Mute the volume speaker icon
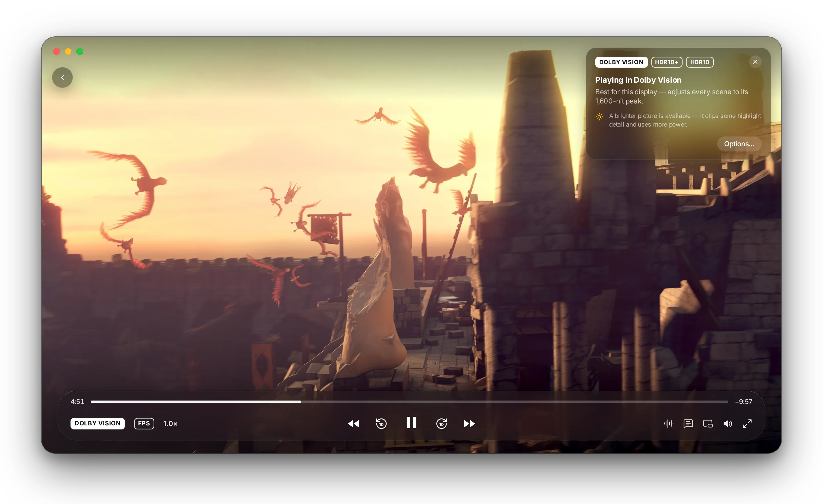The image size is (823, 504). (x=728, y=423)
